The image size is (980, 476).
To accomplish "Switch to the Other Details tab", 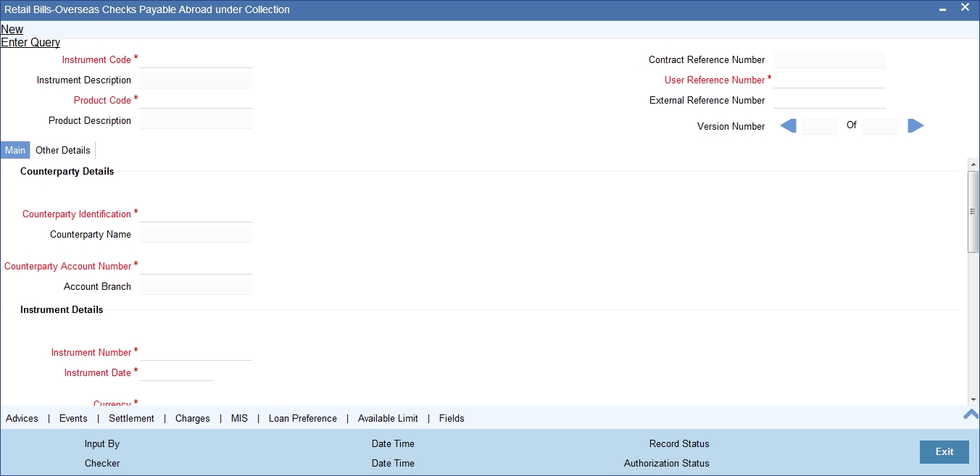I will click(63, 151).
